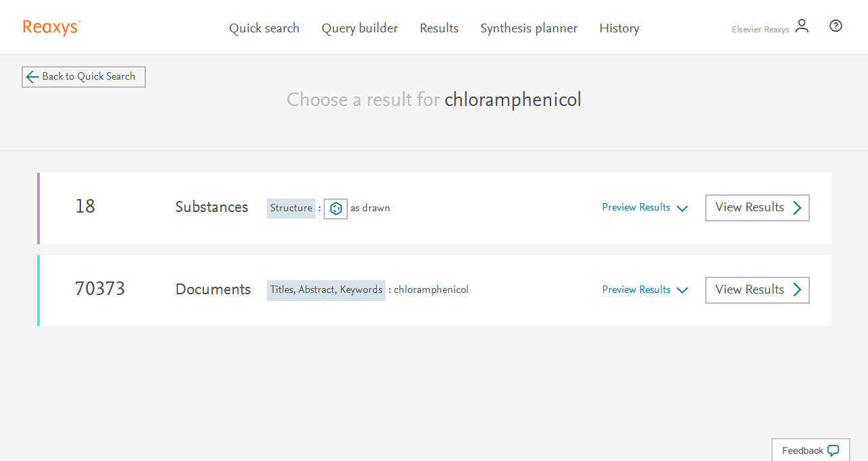Switch to the Results tab
The width and height of the screenshot is (868, 461).
[x=439, y=28]
